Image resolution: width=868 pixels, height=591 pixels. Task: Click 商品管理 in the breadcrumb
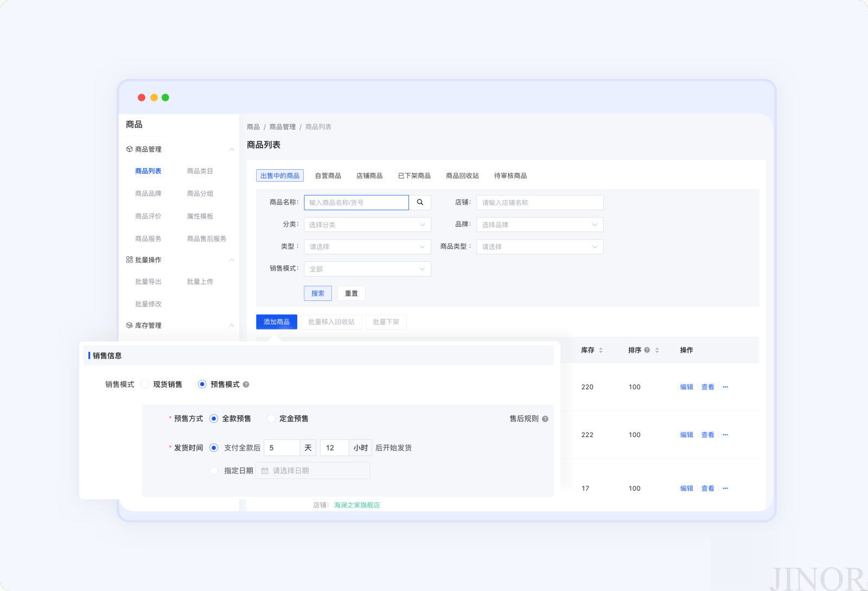pos(283,127)
